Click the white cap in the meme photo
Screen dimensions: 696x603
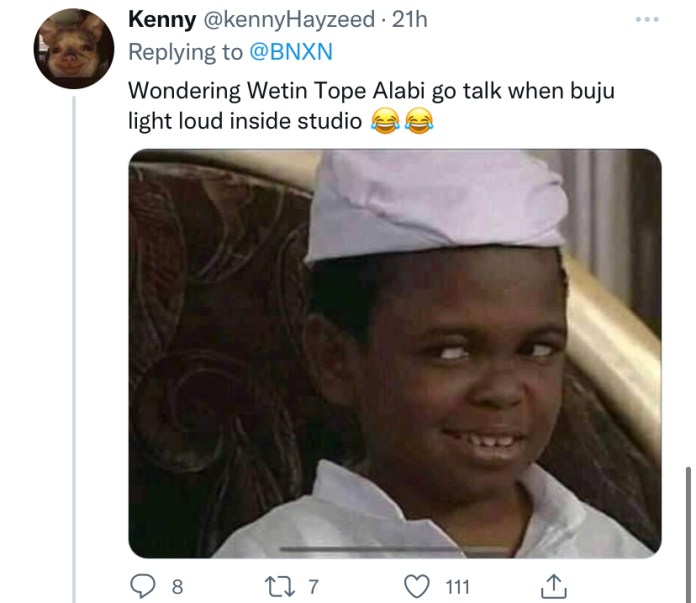437,207
